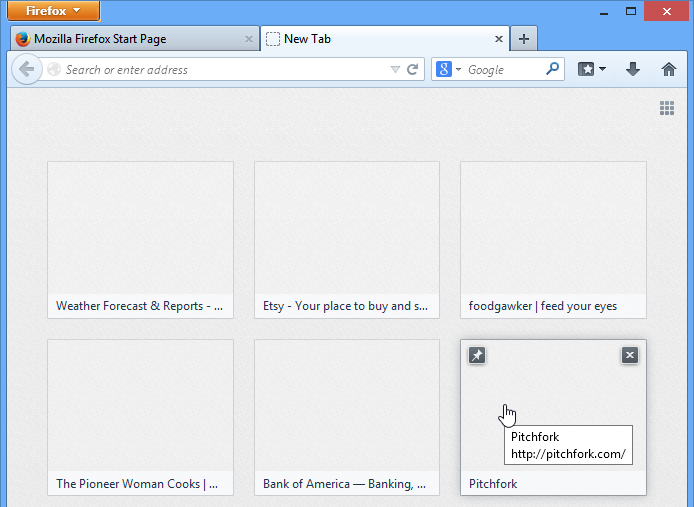694x507 pixels.
Task: Open the foodgawker tile
Action: tap(553, 240)
